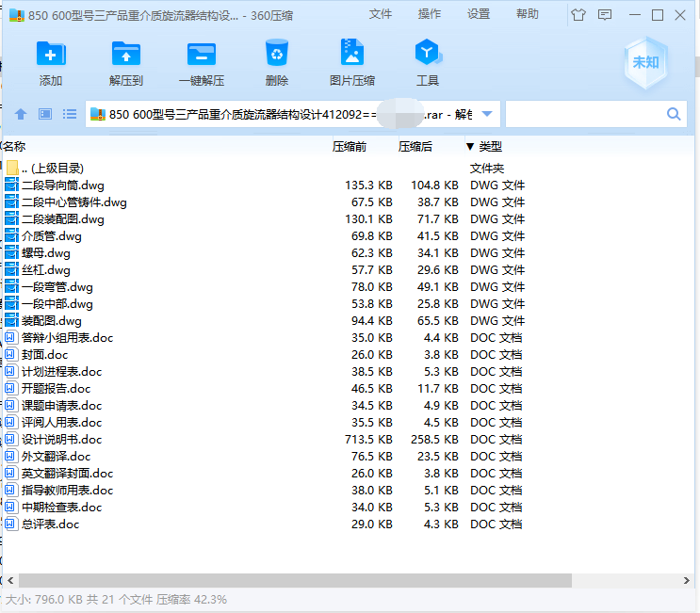
Task: Open the skin (shirt) icon in title bar
Action: pos(578,15)
